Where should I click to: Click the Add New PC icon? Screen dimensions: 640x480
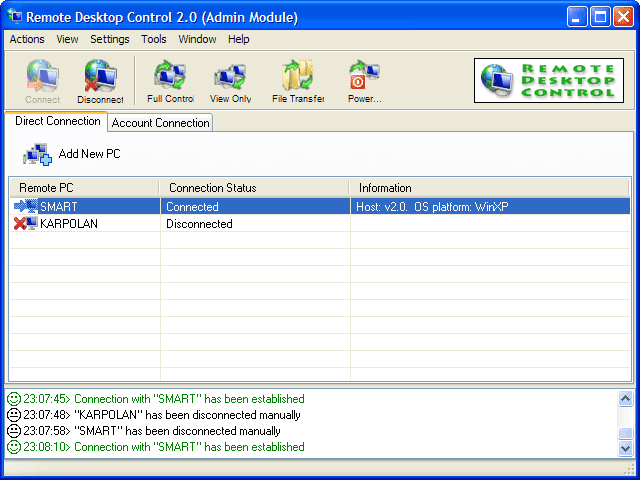pyautogui.click(x=37, y=154)
